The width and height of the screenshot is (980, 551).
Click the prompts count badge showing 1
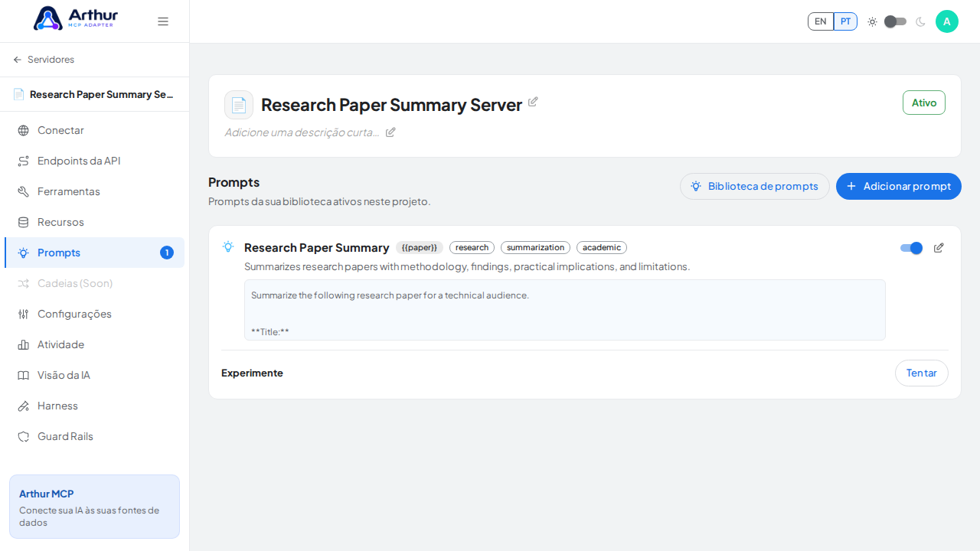click(x=167, y=253)
